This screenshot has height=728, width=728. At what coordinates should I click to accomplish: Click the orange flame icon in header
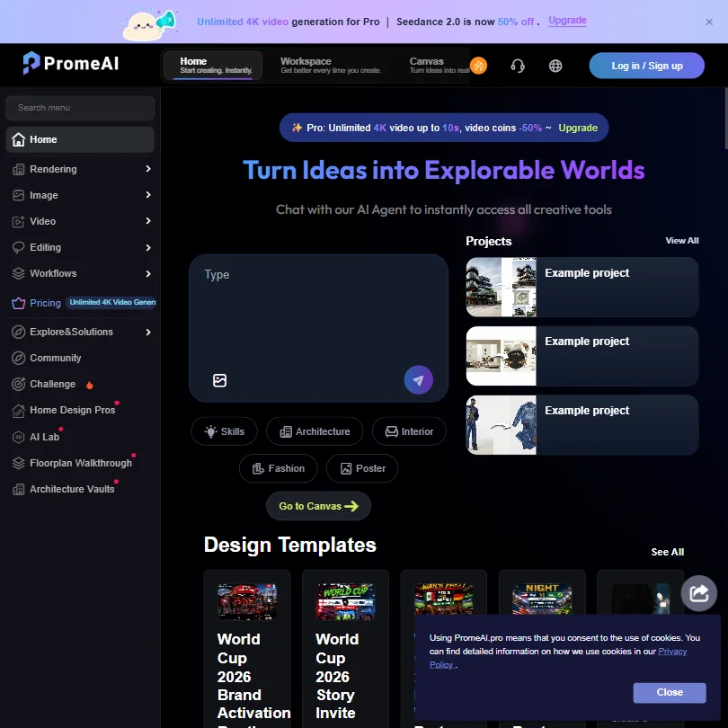coord(479,66)
